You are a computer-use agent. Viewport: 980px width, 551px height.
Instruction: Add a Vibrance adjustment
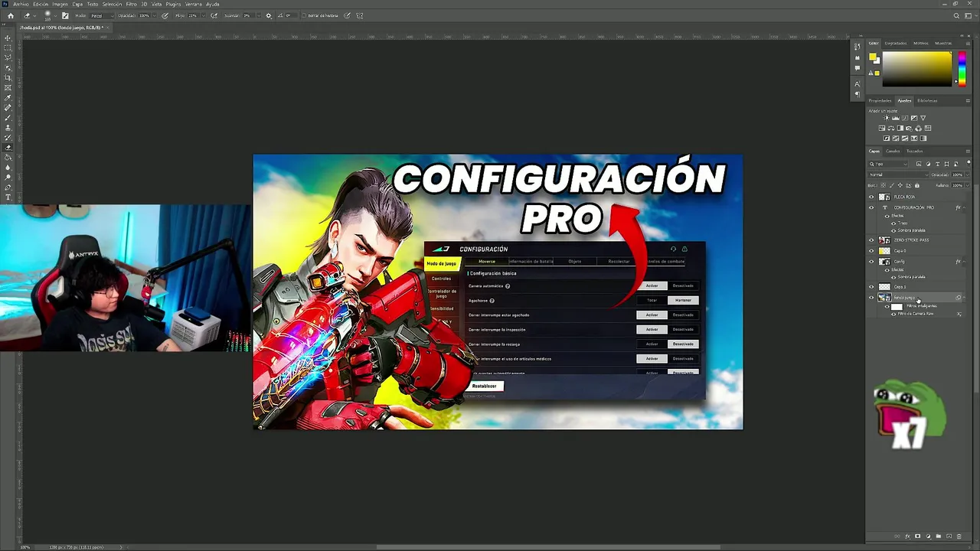click(923, 118)
